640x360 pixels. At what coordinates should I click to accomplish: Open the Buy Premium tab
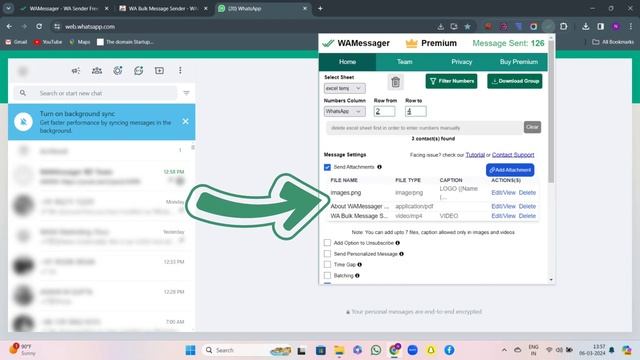click(x=519, y=62)
